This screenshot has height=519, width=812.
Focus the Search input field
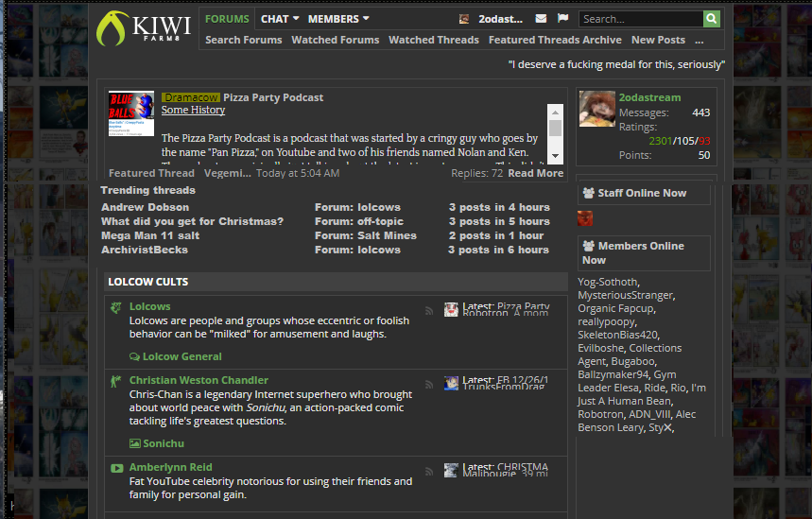click(641, 19)
